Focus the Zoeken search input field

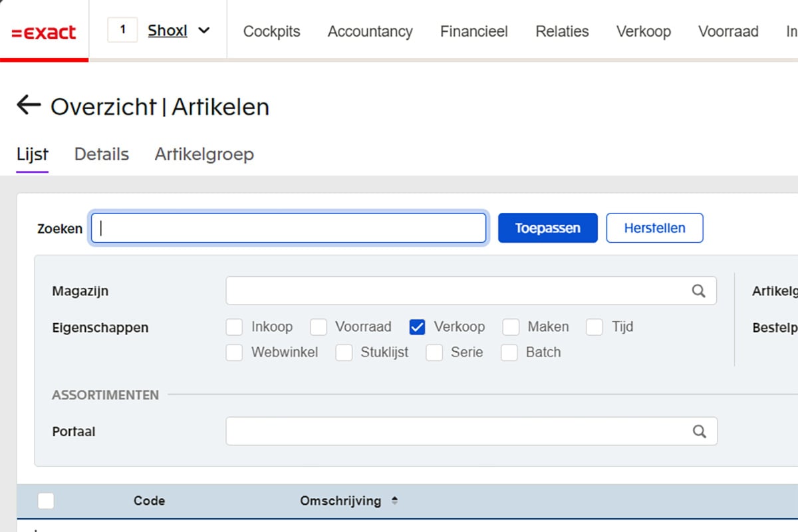point(289,228)
